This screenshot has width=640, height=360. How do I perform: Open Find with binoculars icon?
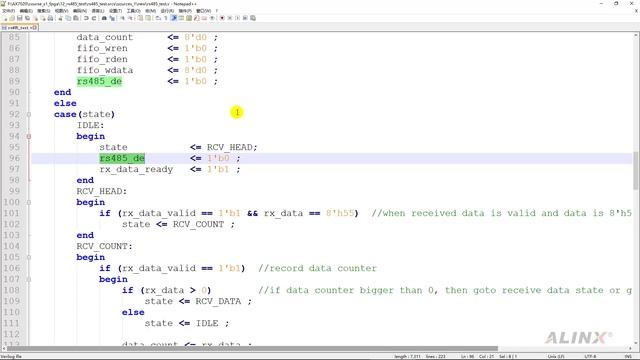pyautogui.click(x=104, y=18)
